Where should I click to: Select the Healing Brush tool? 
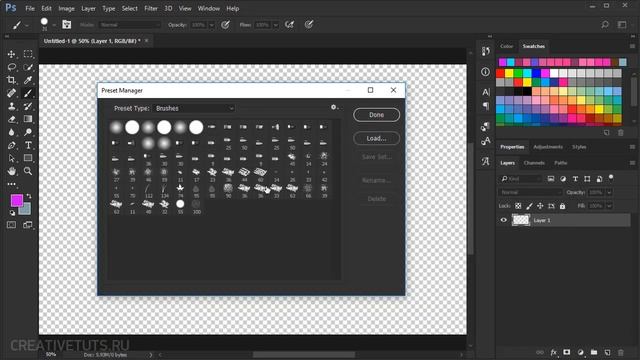(x=11, y=93)
